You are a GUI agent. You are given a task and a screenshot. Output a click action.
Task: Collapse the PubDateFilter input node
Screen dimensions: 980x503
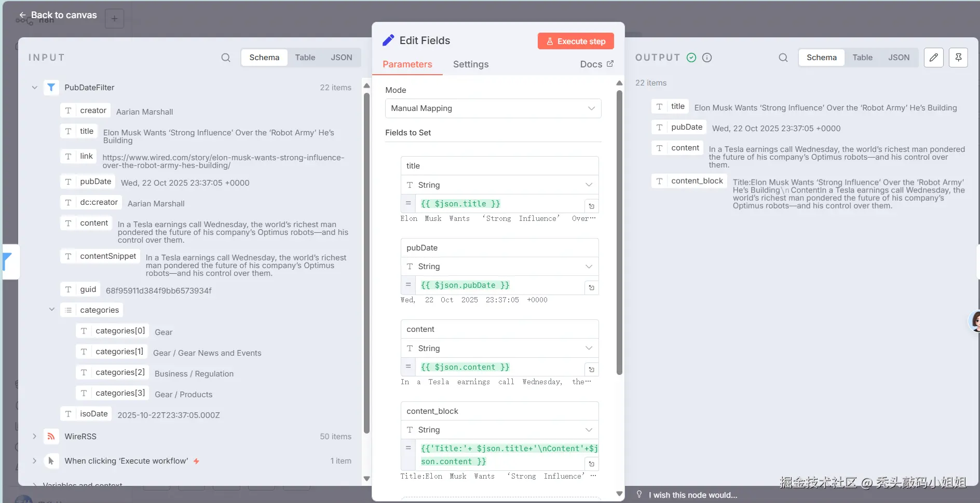coord(34,88)
